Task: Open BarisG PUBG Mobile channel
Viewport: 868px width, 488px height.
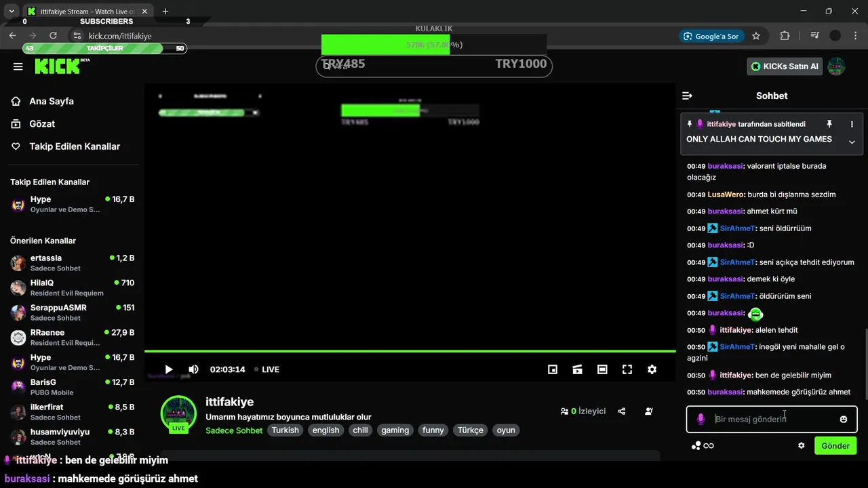Action: (72, 387)
